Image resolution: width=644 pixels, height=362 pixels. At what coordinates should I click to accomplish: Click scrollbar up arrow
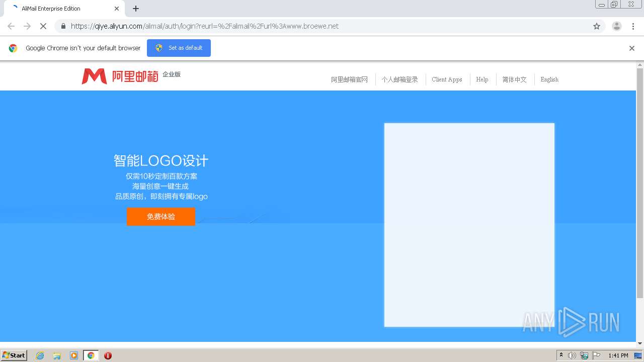[x=640, y=65]
